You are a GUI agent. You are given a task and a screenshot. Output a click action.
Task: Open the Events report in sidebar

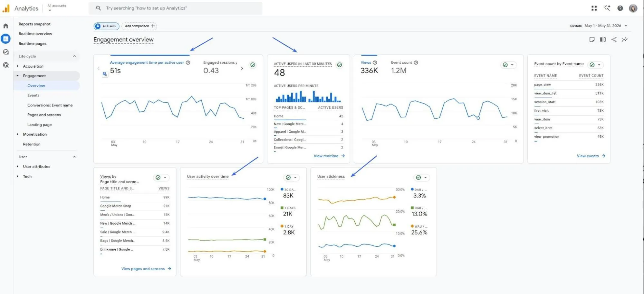[x=34, y=96]
